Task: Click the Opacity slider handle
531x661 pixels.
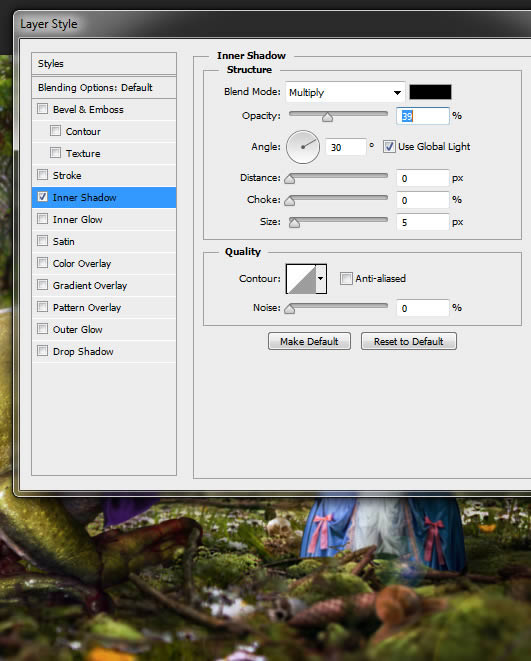Action: tap(327, 117)
